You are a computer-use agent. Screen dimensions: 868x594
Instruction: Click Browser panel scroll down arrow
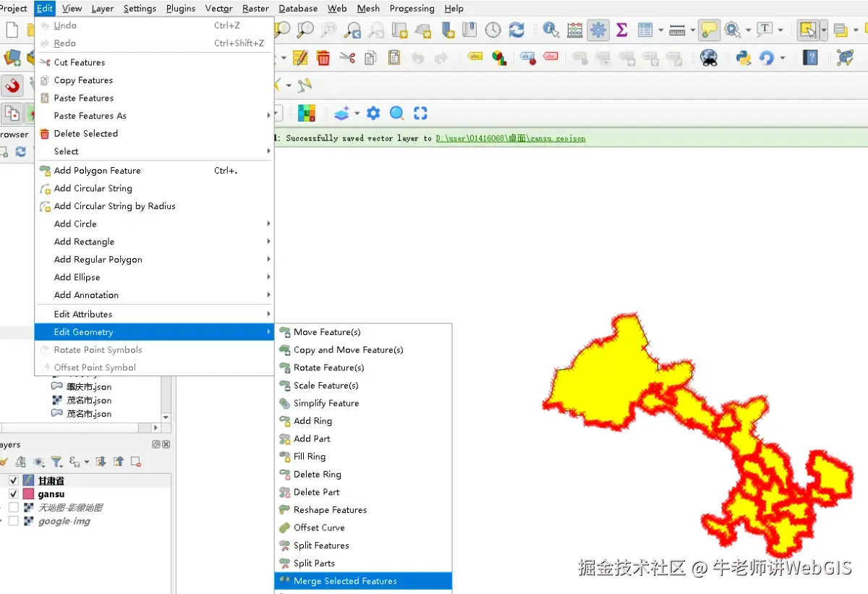pos(166,417)
